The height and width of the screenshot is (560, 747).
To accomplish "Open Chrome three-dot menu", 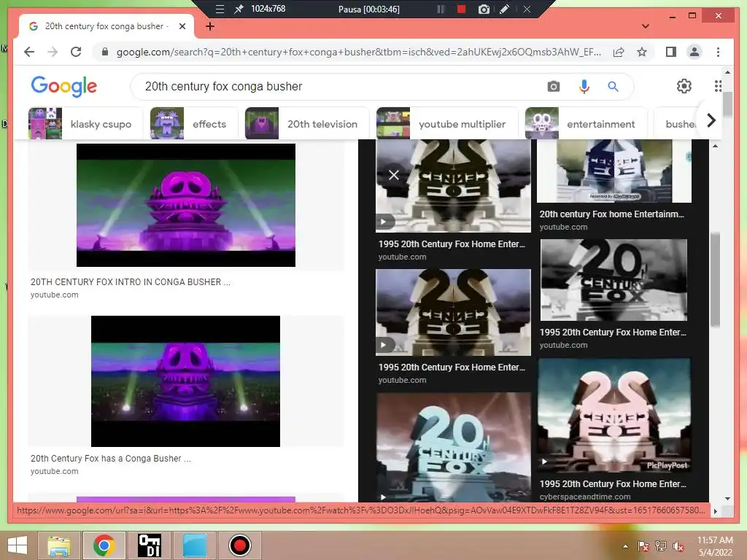I will click(x=718, y=52).
